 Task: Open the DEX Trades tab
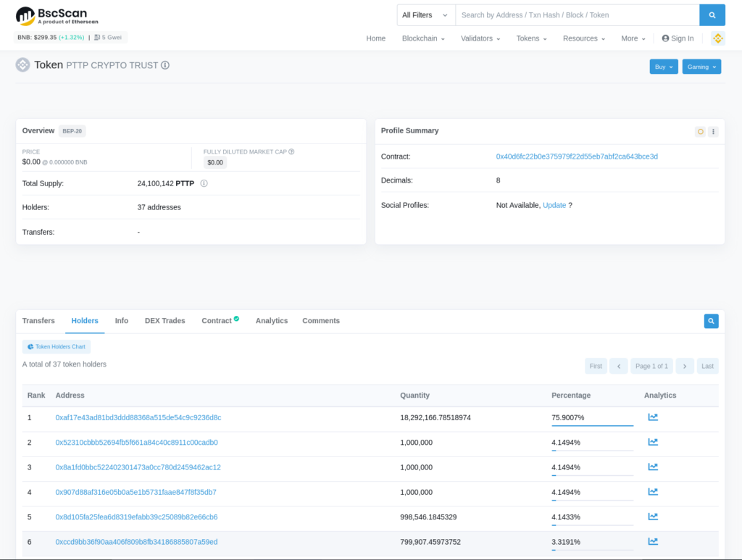164,321
